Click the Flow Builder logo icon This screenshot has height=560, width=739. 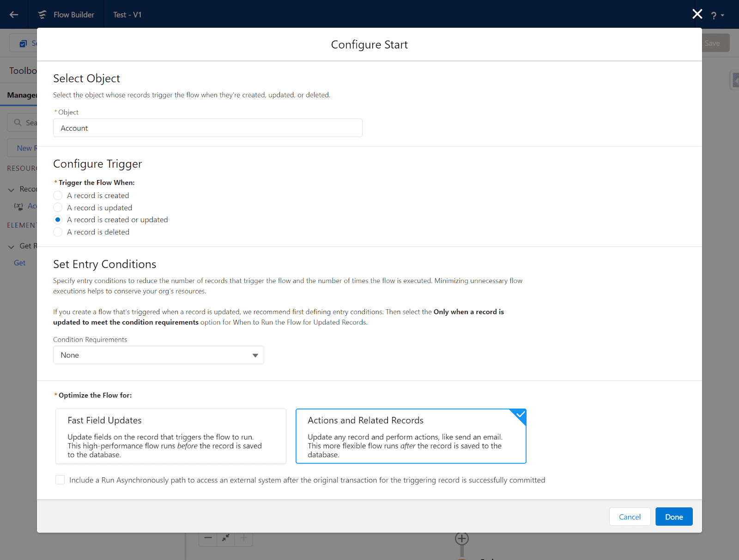[42, 15]
